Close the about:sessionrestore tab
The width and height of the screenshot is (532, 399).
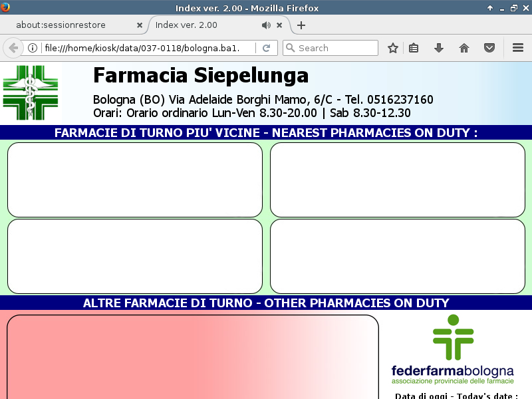coord(140,25)
